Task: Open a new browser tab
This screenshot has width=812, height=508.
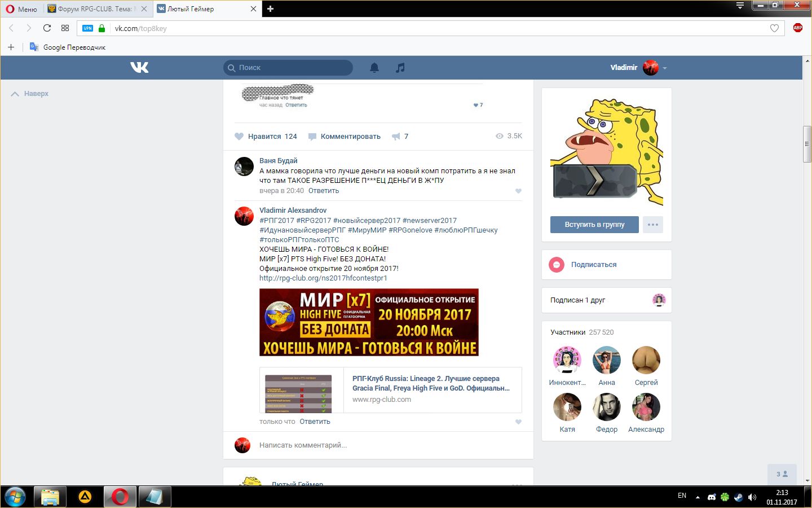Action: click(x=270, y=8)
